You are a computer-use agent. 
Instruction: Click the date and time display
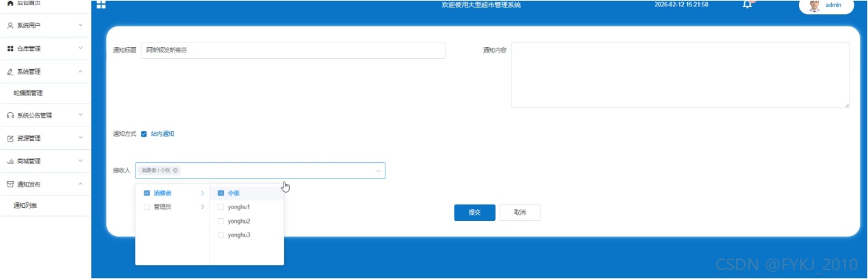(x=681, y=5)
